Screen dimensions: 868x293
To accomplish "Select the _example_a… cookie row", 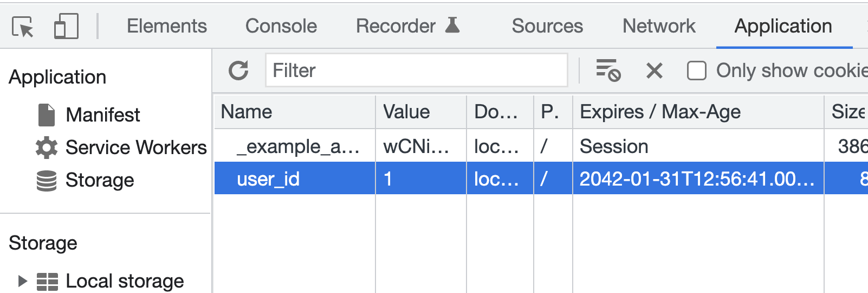I will [298, 146].
